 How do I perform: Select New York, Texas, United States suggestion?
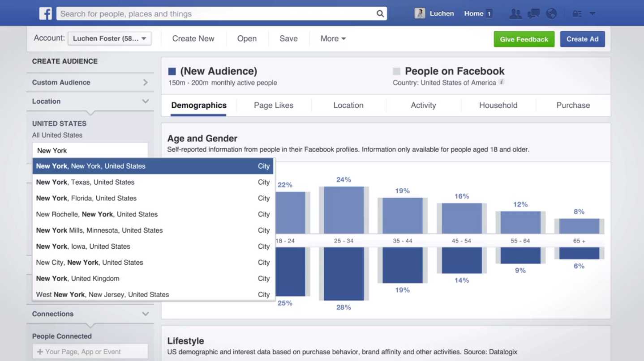(153, 182)
